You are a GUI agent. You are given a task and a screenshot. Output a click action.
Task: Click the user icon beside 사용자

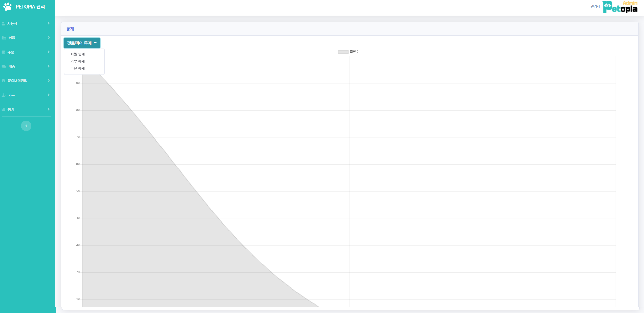pyautogui.click(x=3, y=24)
